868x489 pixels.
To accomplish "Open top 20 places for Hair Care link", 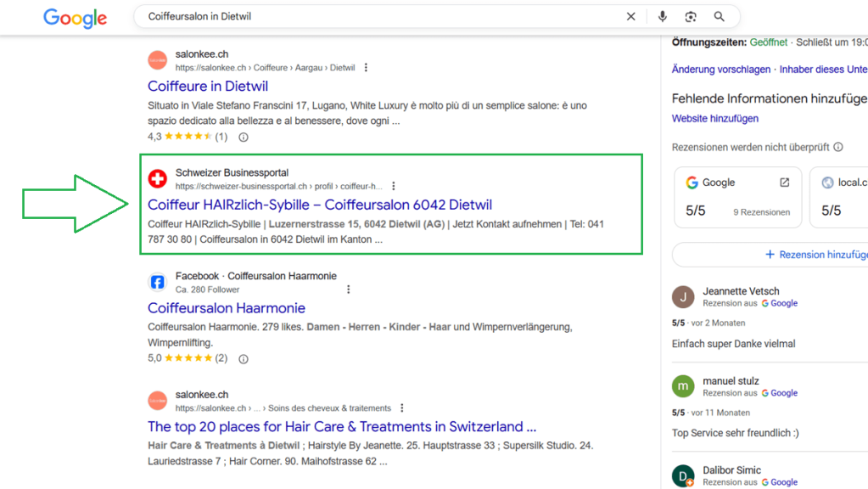I will click(x=341, y=426).
